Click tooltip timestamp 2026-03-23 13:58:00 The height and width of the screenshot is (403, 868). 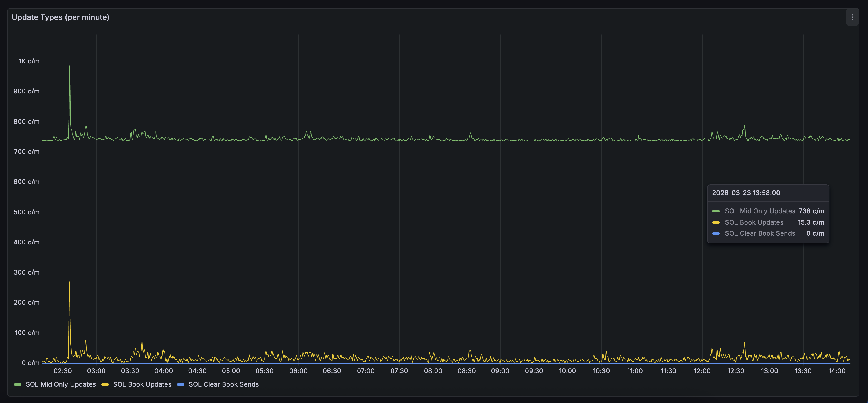[746, 193]
